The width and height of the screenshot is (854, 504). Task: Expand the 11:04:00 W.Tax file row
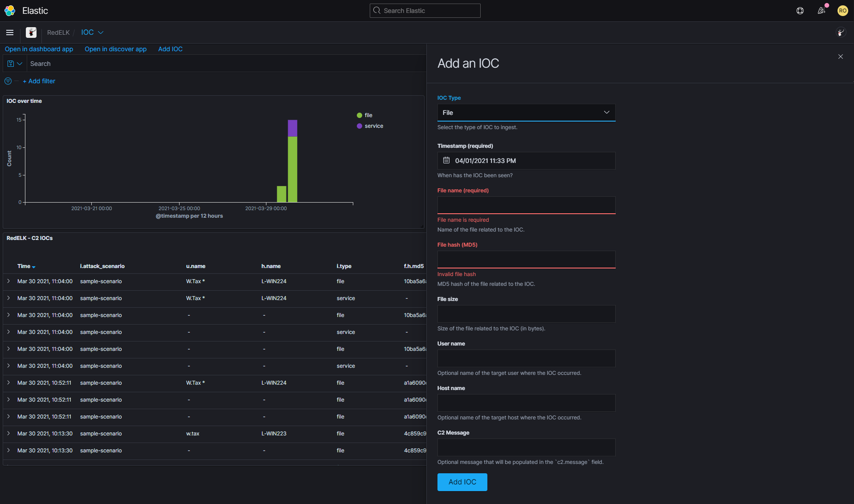8,281
